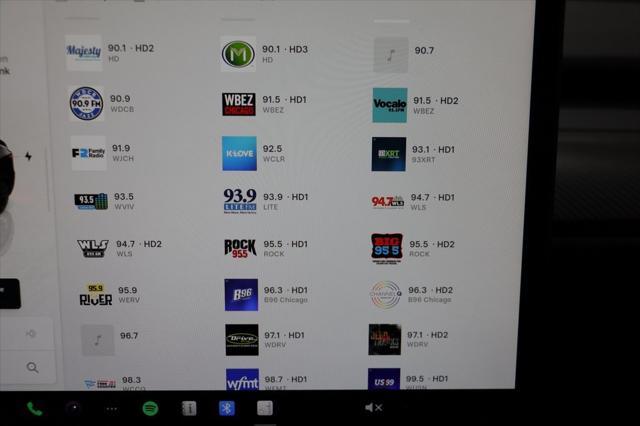Select "90.1 · HD2" label
The image size is (640, 426).
coord(131,48)
